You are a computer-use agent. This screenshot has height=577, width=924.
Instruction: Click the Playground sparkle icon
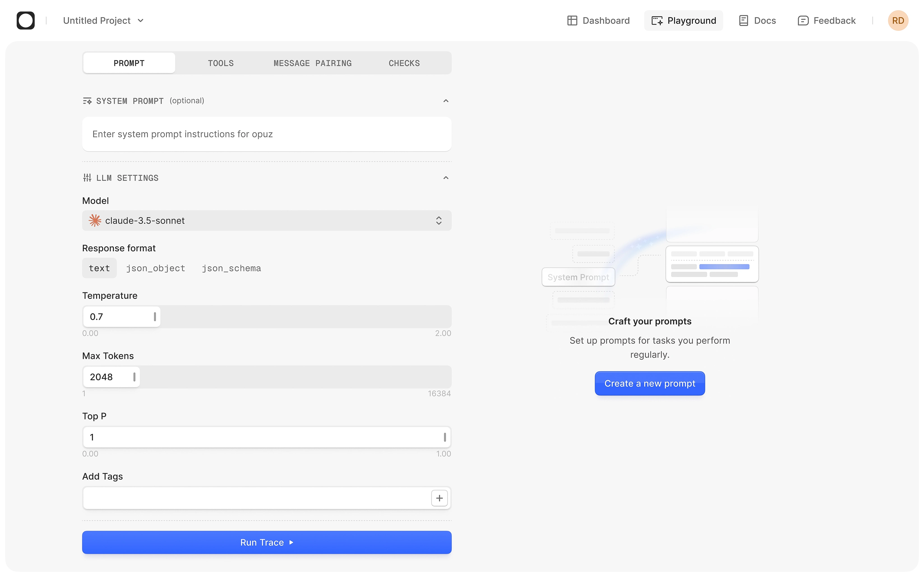tap(657, 21)
